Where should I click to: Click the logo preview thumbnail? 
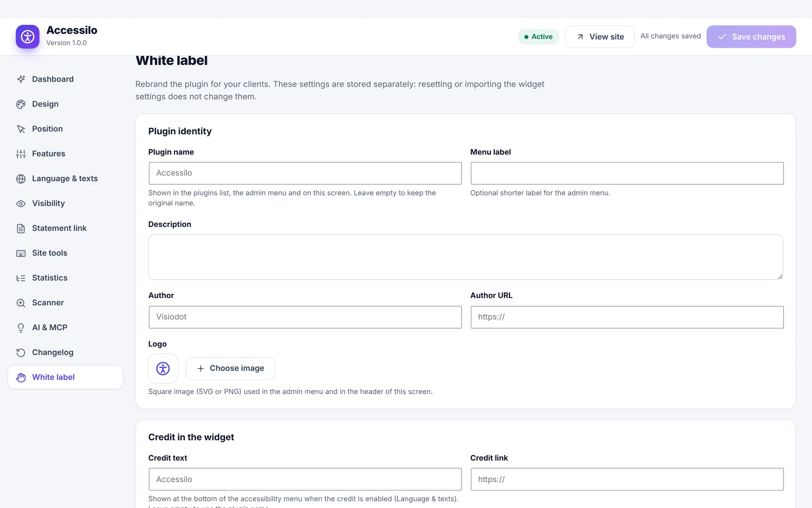click(163, 368)
